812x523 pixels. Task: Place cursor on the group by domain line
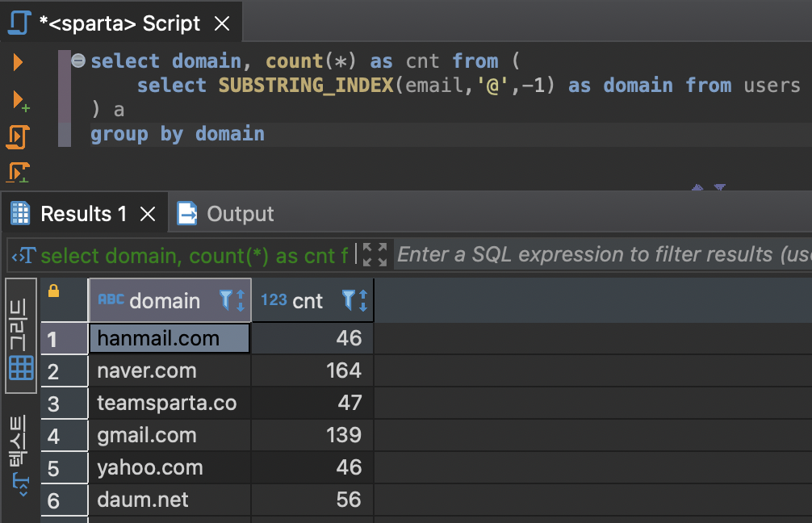tap(177, 134)
